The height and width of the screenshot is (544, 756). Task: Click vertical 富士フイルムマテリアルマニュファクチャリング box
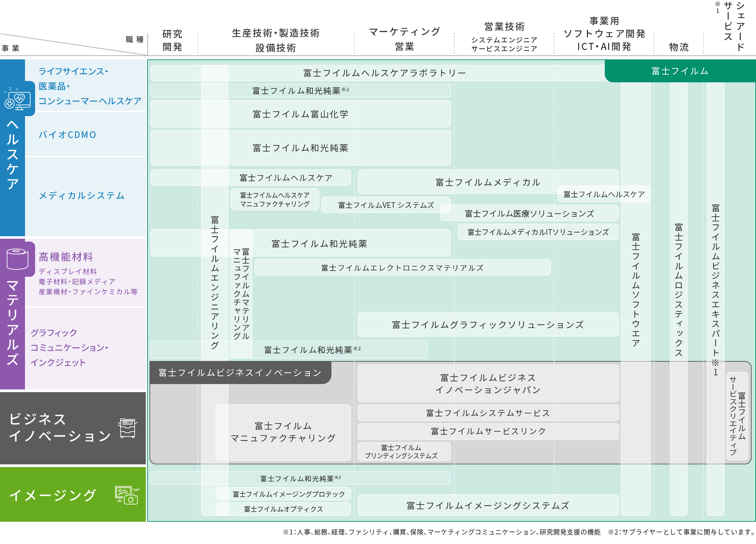241,294
